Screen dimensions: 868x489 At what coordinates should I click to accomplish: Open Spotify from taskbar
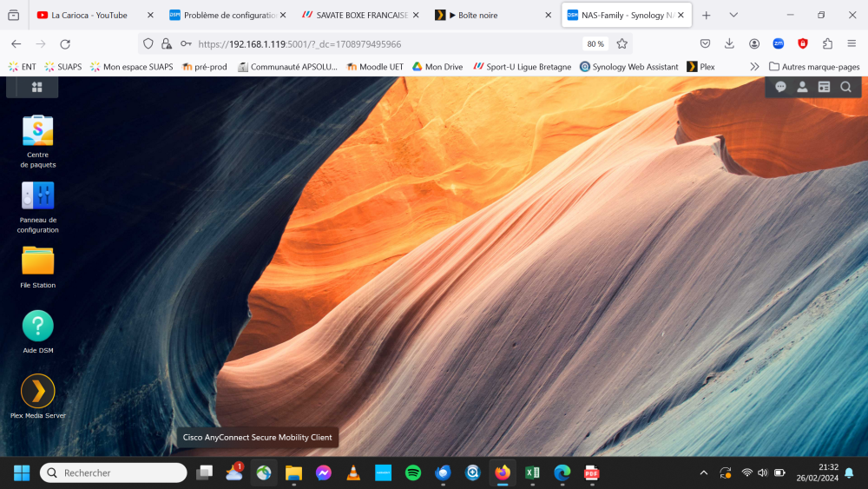click(413, 473)
